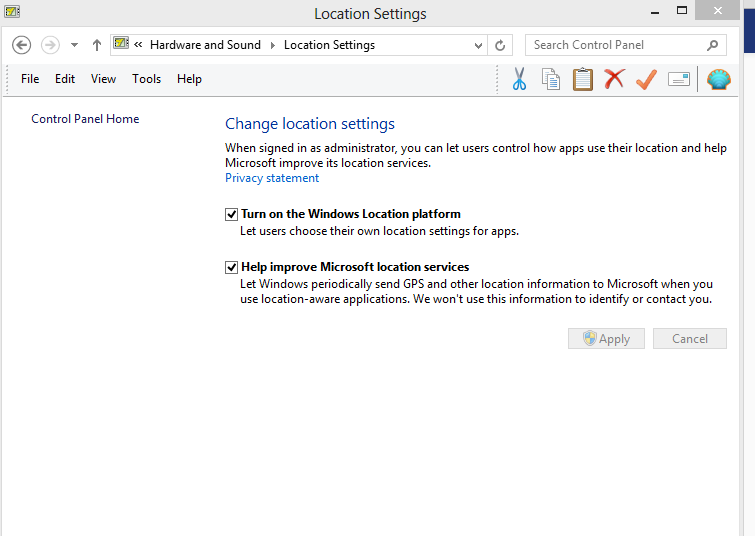Open the recent locations dropdown arrow
This screenshot has height=536, width=755.
74,45
